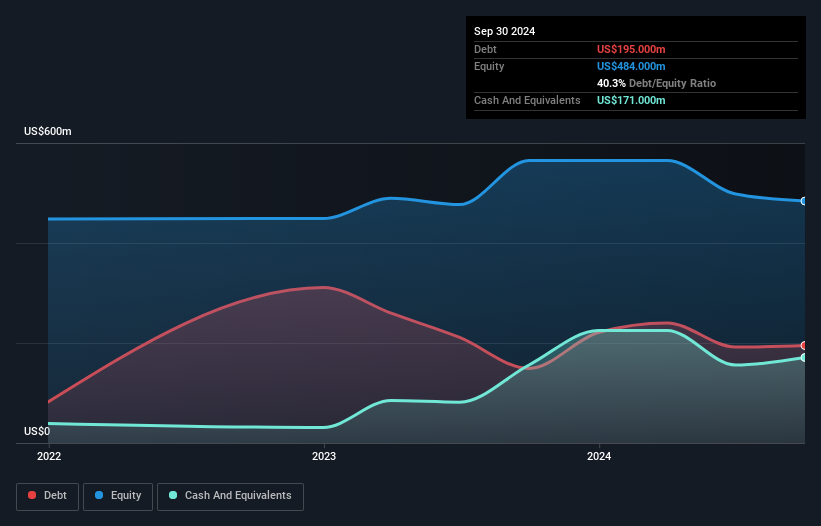Click the red Debt legend dot

32,495
